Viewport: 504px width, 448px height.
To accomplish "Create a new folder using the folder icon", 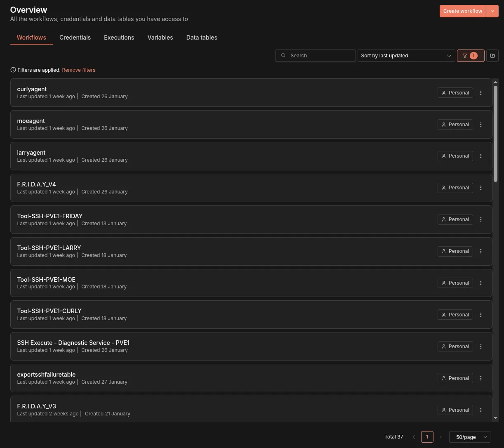I will tap(492, 56).
